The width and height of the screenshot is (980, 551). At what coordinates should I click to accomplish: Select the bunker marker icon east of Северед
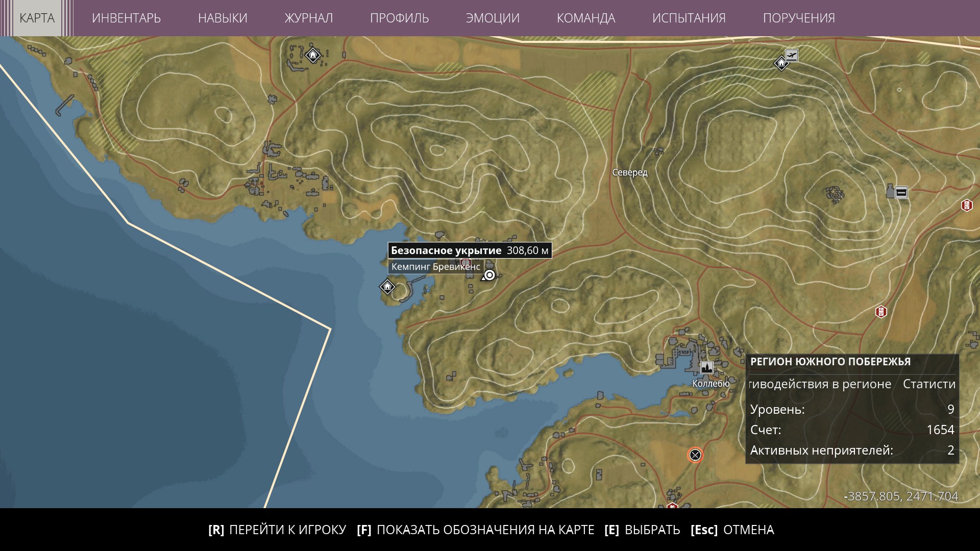[x=901, y=193]
